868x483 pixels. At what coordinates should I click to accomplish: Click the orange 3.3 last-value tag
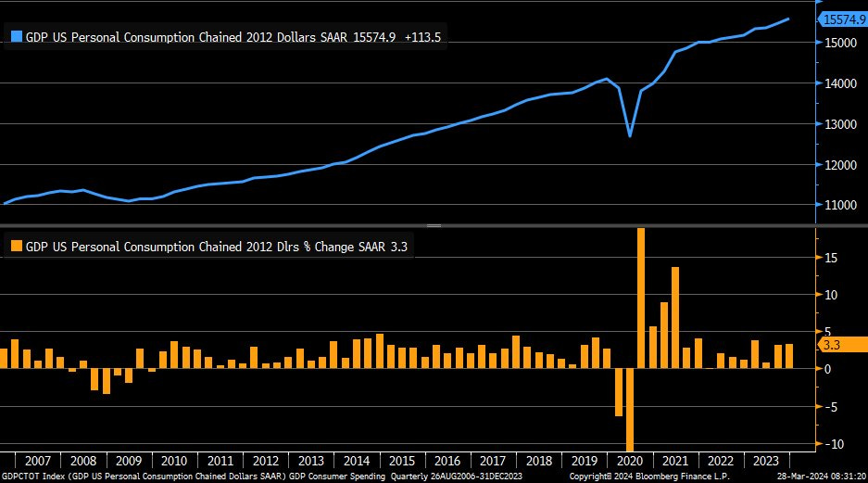(x=841, y=345)
